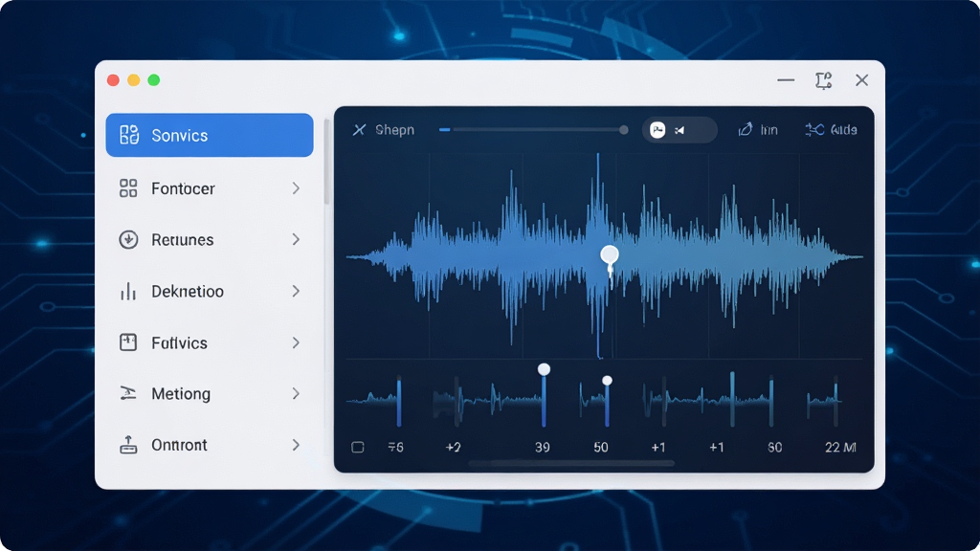Expand the Retiunes chevron arrow

click(x=296, y=240)
